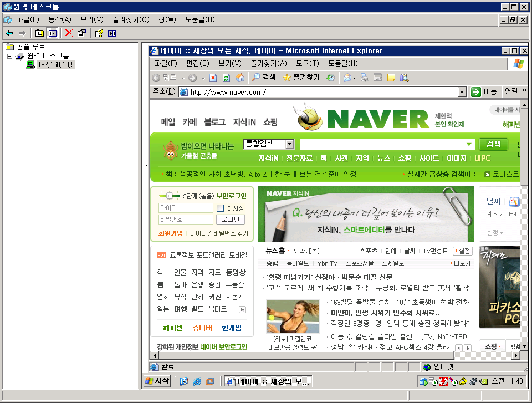Toggle show/hide console tree icon
This screenshot has width=532, height=403.
coord(53,33)
